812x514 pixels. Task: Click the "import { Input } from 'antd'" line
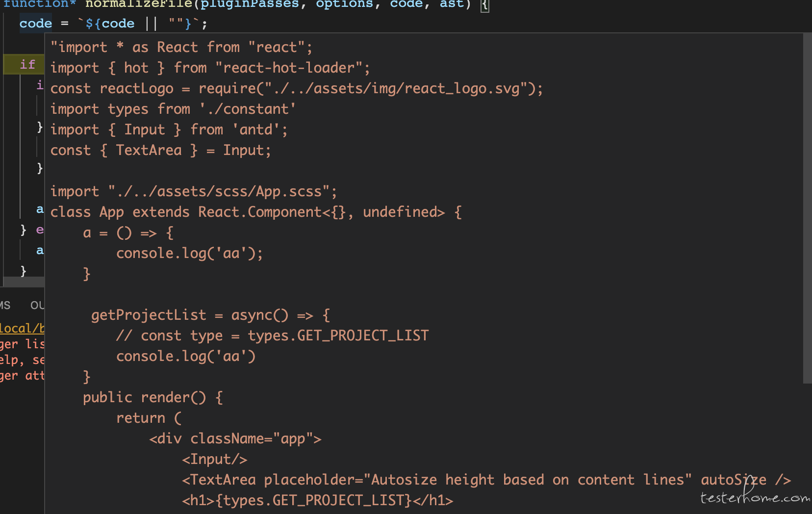click(169, 129)
